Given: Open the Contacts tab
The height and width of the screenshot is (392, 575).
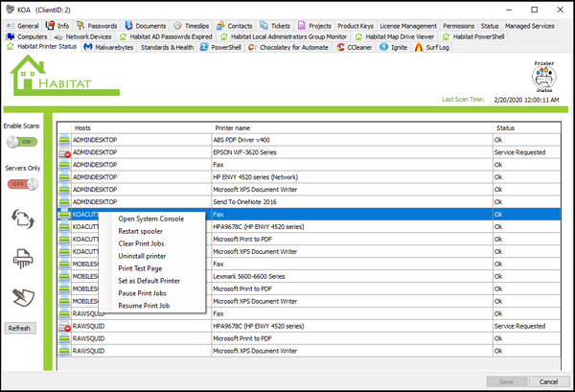Looking at the screenshot, I should pos(235,26).
